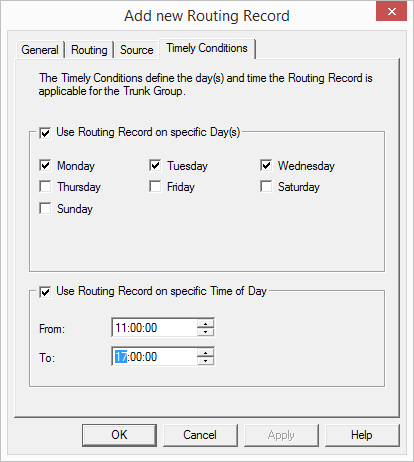Decrease the To time with down arrow

click(x=205, y=361)
